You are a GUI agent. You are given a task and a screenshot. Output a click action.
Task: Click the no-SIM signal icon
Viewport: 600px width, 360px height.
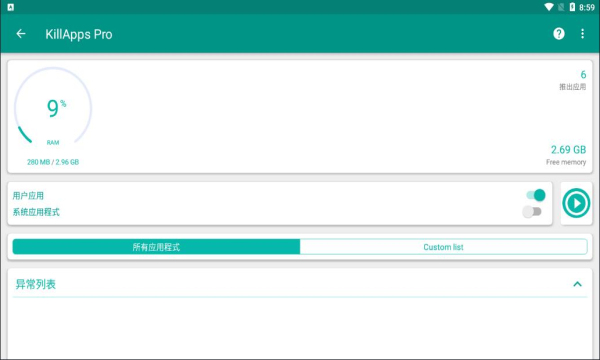(x=561, y=7)
